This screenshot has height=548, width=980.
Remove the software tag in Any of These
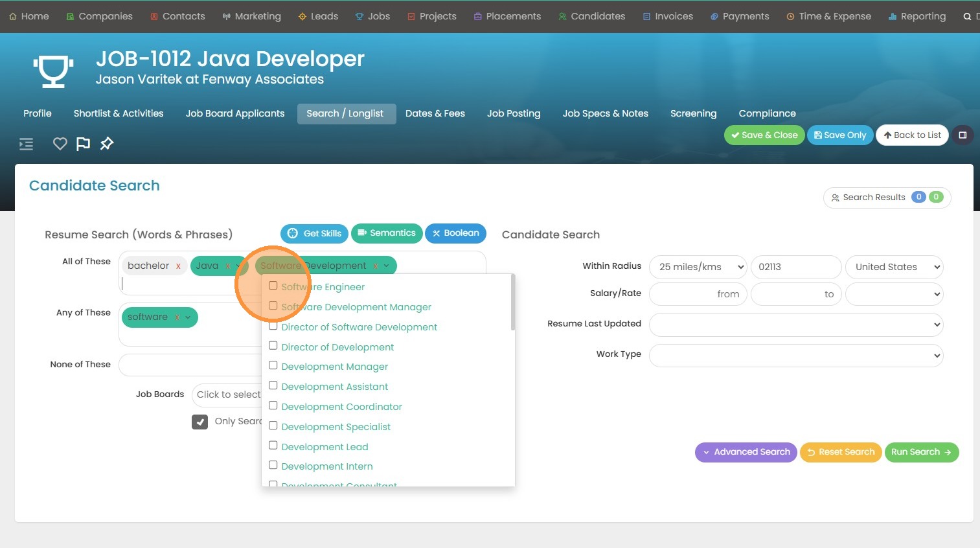pyautogui.click(x=177, y=317)
